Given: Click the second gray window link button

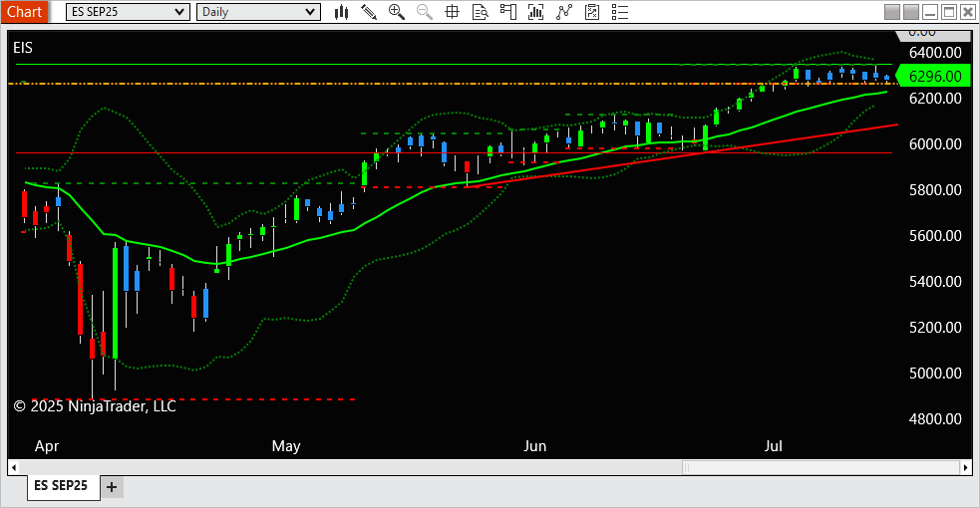Looking at the screenshot, I should tap(911, 12).
